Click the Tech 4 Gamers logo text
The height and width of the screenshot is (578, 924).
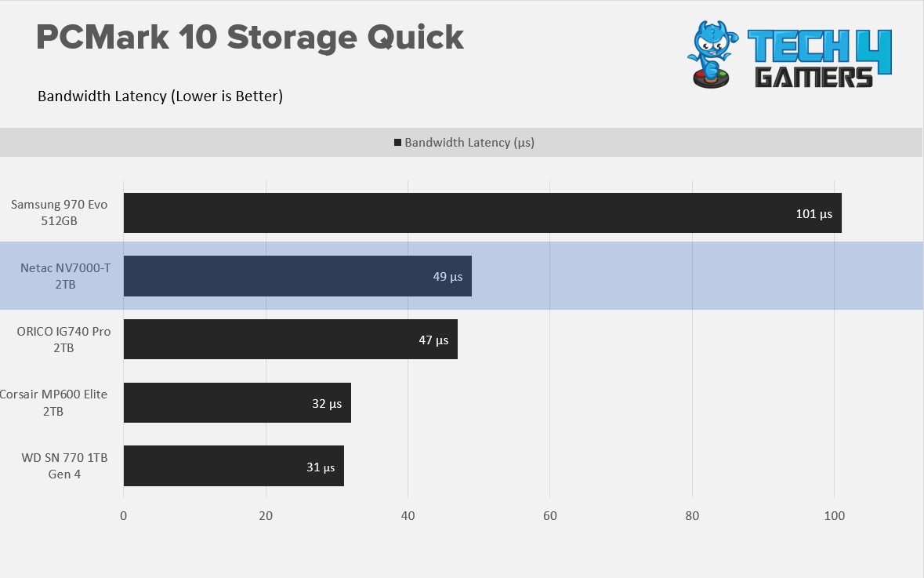(x=819, y=59)
